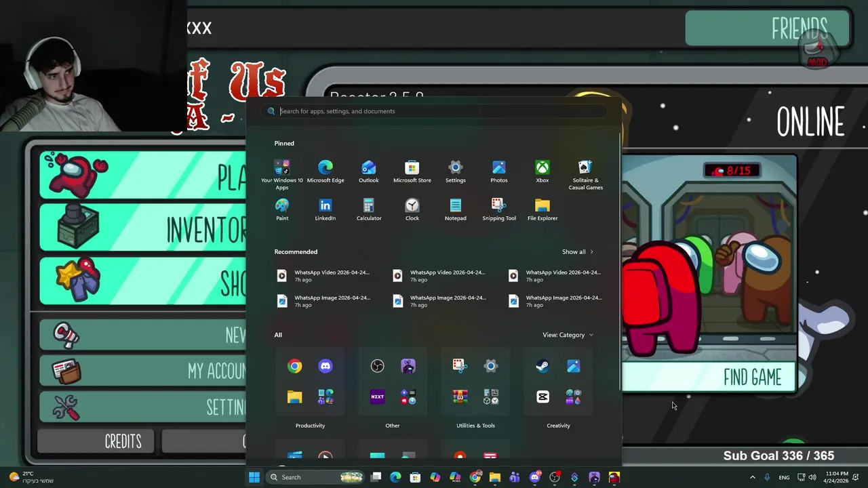Launch Steam in the Creativity category
This screenshot has height=488, width=868.
[542, 366]
